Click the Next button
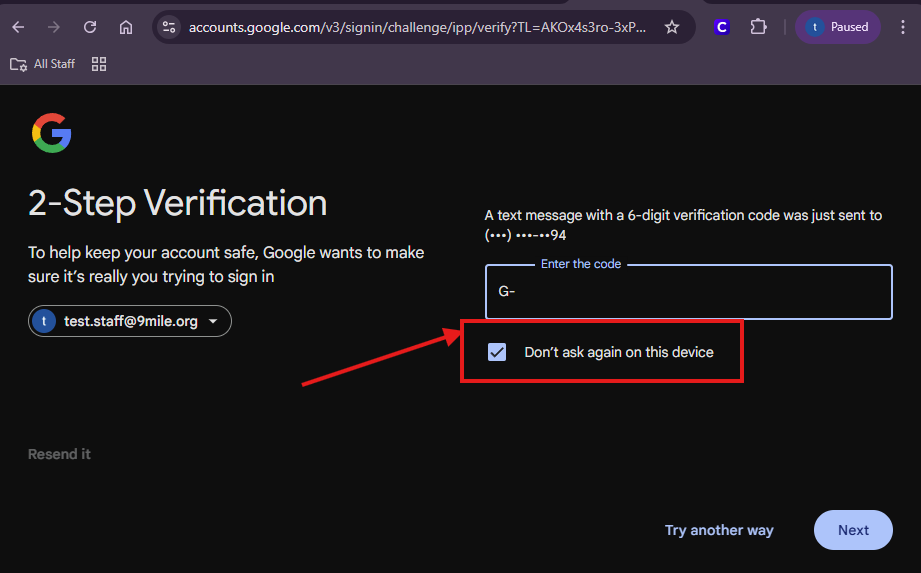This screenshot has width=921, height=573. (853, 530)
